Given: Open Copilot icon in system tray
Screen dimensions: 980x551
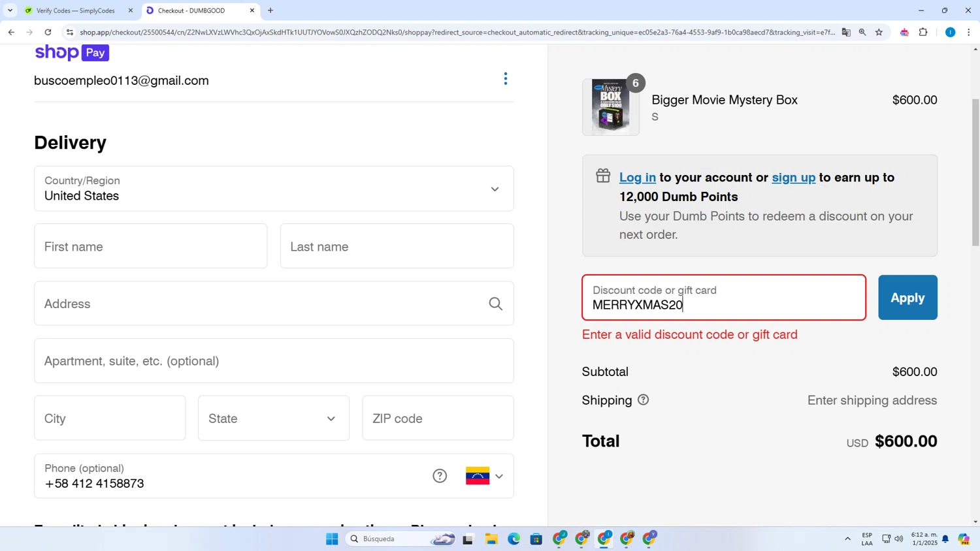Looking at the screenshot, I should click(x=964, y=539).
